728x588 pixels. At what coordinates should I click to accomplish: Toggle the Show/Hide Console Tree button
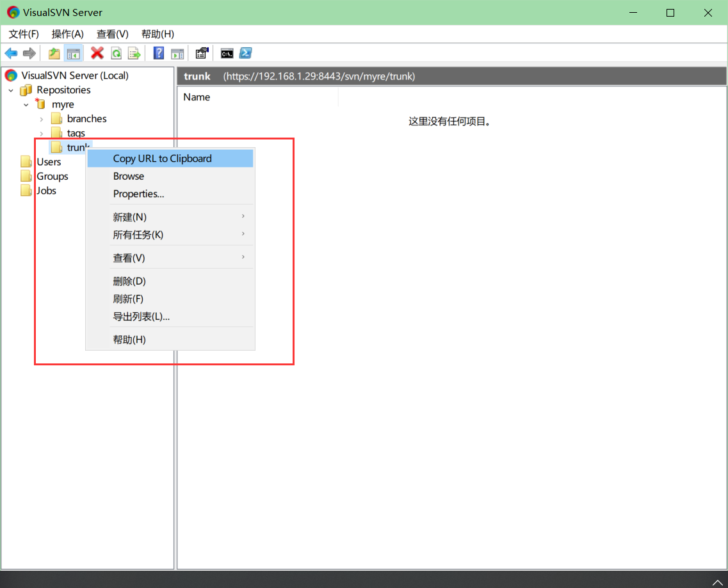pyautogui.click(x=74, y=53)
